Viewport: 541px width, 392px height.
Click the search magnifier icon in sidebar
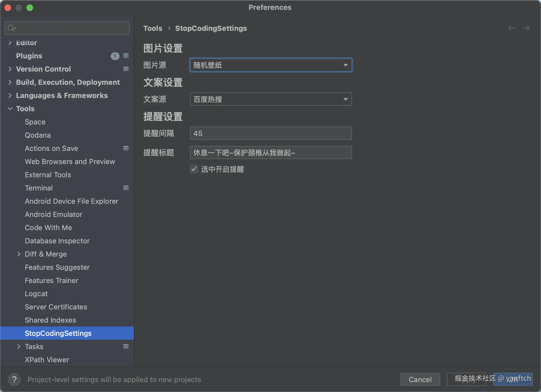(x=11, y=28)
